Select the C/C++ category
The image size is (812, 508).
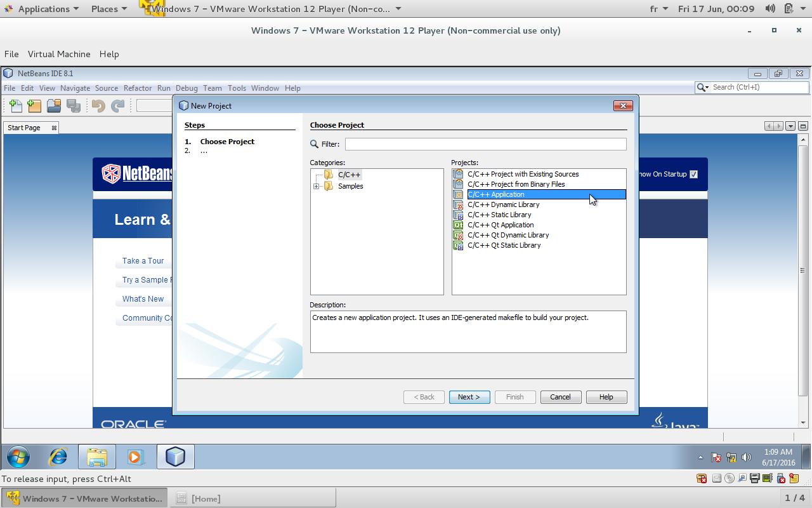(x=349, y=175)
